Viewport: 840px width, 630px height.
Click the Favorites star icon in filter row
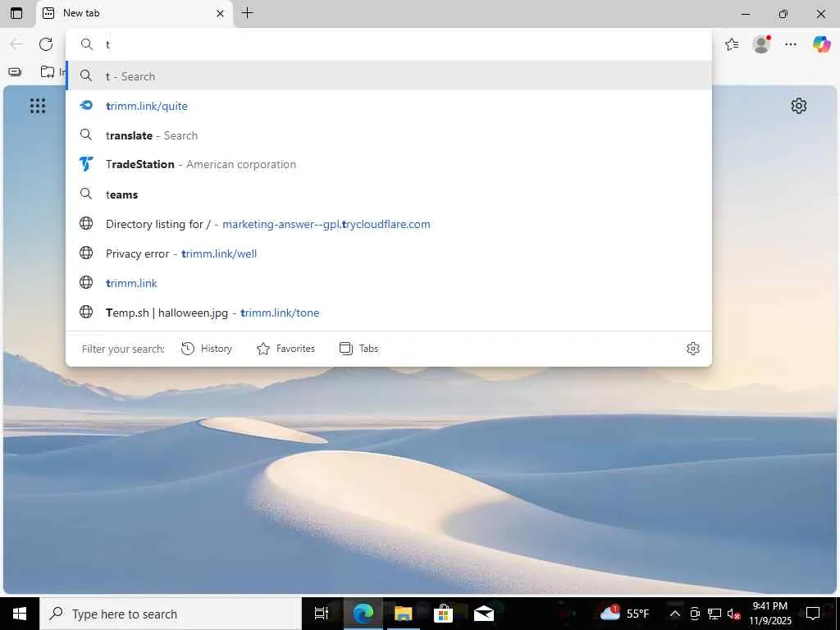[263, 349]
